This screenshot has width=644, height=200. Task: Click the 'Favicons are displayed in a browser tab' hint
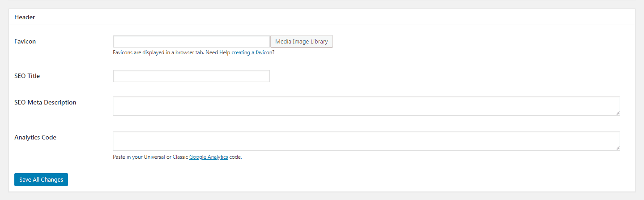pyautogui.click(x=158, y=52)
